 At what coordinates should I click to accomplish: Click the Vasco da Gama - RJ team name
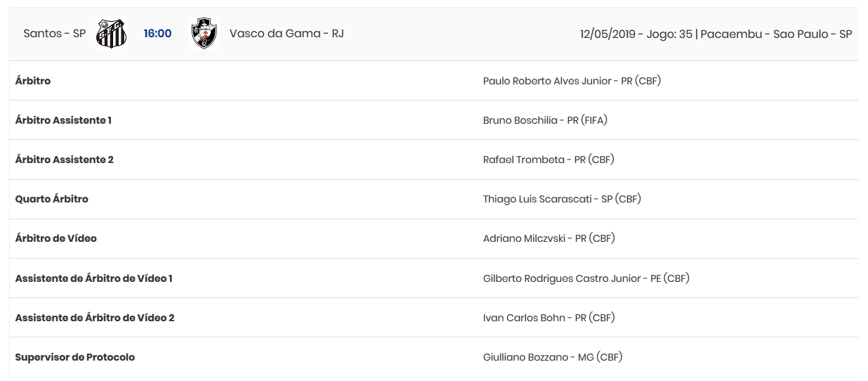pyautogui.click(x=287, y=34)
